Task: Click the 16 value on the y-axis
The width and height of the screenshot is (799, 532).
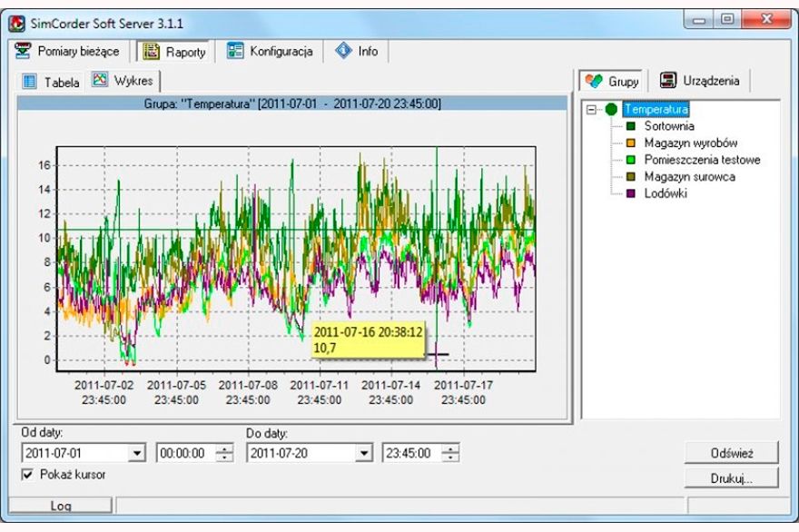Action: (x=44, y=165)
